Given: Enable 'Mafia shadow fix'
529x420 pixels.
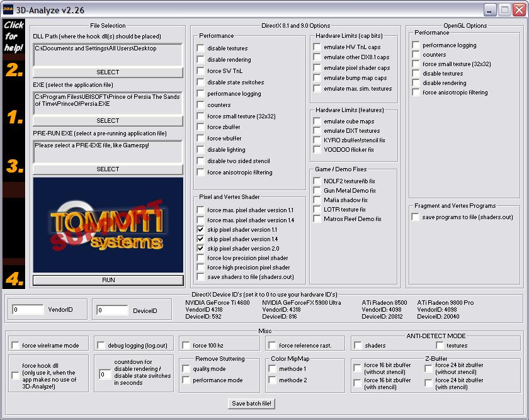Looking at the screenshot, I should click(x=317, y=200).
